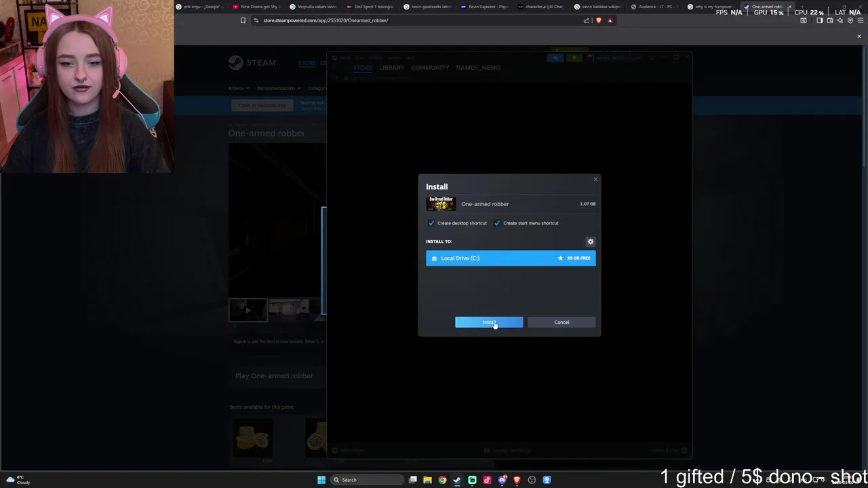Open the browser hamburger menu icon
Image resolution: width=868 pixels, height=488 pixels.
(x=861, y=20)
